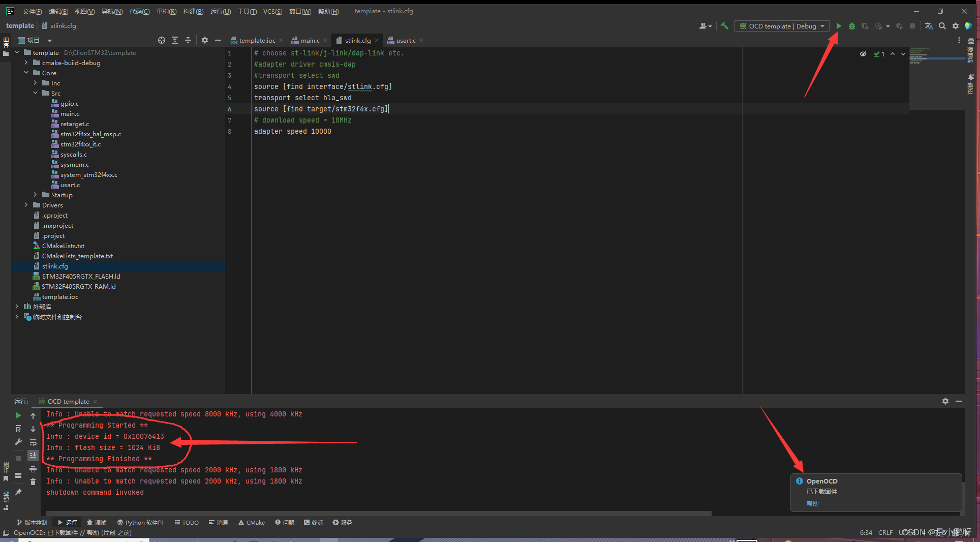Viewport: 980px width, 542px height.
Task: Switch to the main.c editor tab
Action: (x=310, y=40)
